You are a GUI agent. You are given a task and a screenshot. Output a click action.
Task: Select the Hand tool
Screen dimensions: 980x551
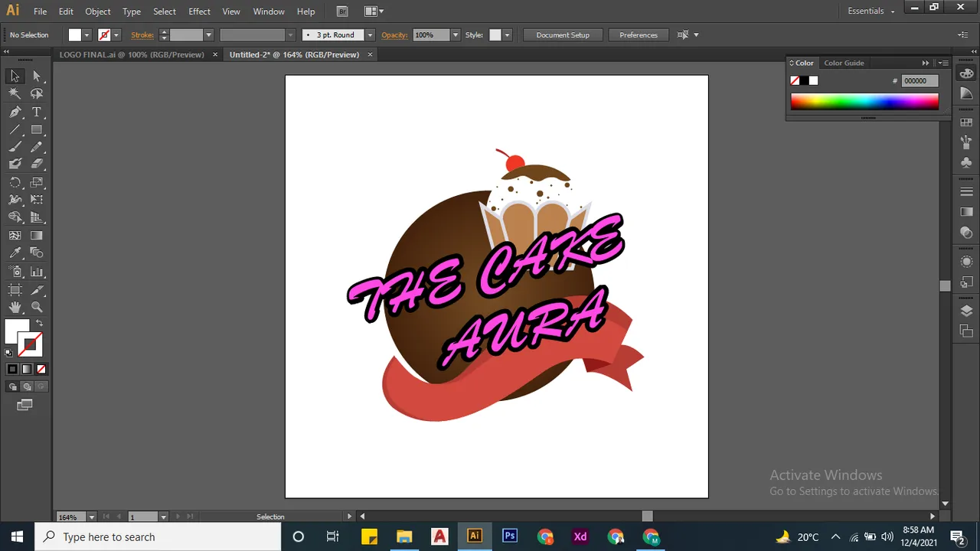point(15,307)
